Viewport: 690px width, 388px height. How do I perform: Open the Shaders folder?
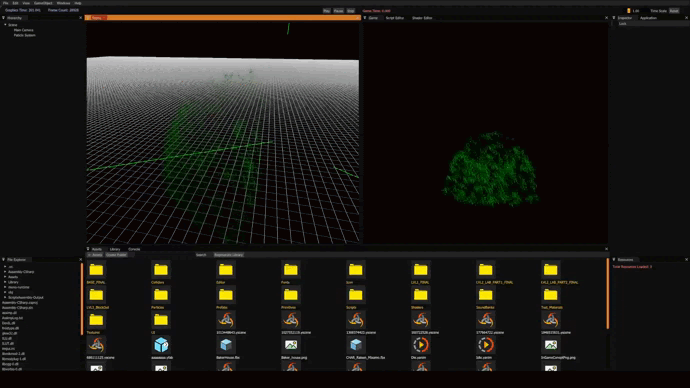pos(420,295)
